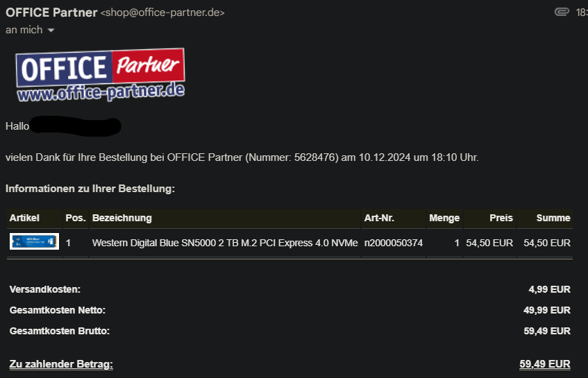Image resolution: width=588 pixels, height=378 pixels.
Task: Click the 'Gesamtkosten Brutto:' label
Action: click(59, 331)
